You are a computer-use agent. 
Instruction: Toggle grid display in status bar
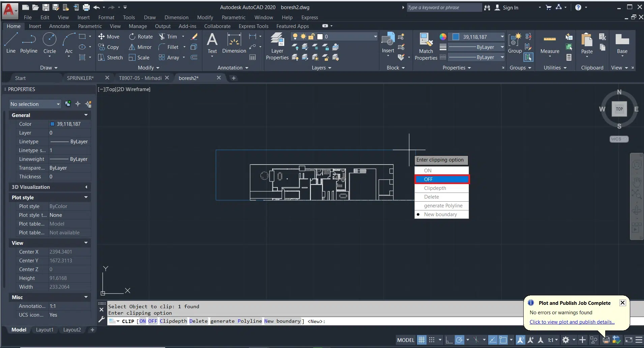[x=421, y=340]
